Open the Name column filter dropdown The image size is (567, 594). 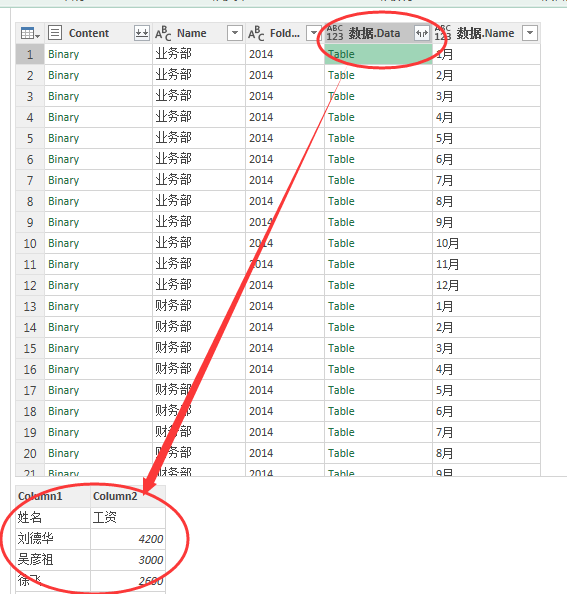click(235, 33)
